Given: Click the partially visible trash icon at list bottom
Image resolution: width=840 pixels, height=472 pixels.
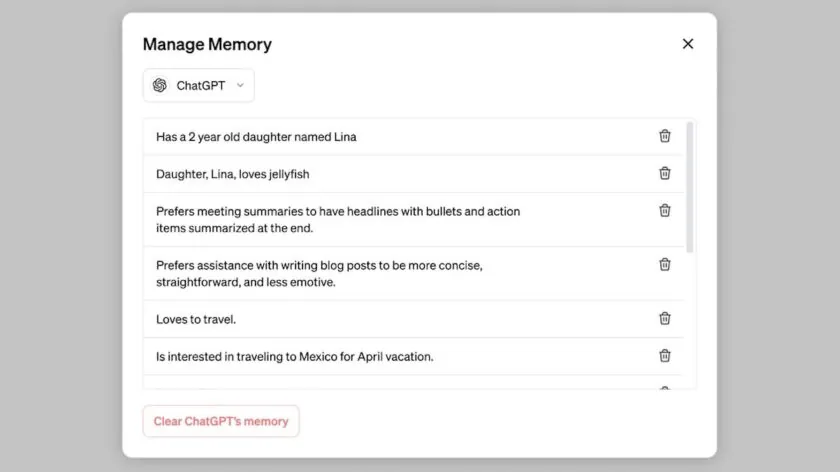Looking at the screenshot, I should click(x=665, y=387).
